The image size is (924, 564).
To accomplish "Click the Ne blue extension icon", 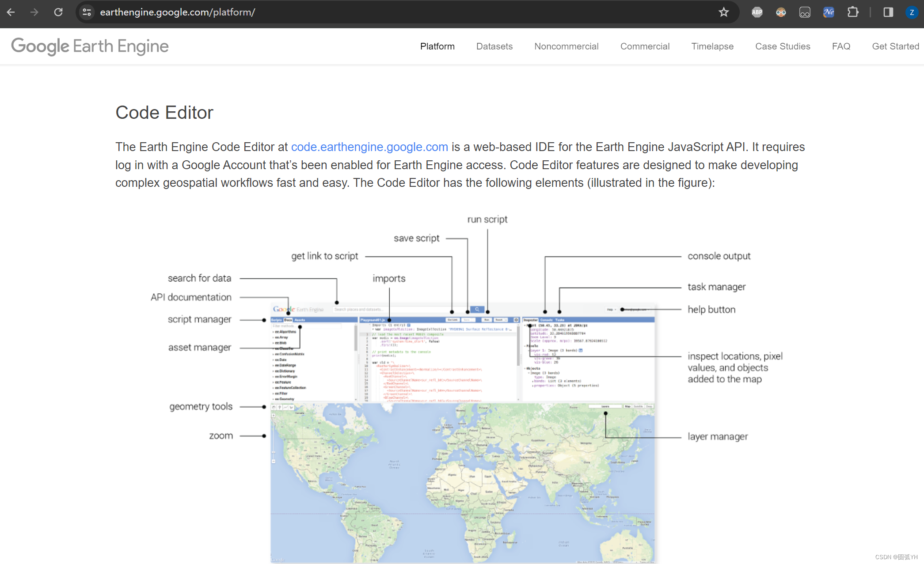I will [829, 12].
